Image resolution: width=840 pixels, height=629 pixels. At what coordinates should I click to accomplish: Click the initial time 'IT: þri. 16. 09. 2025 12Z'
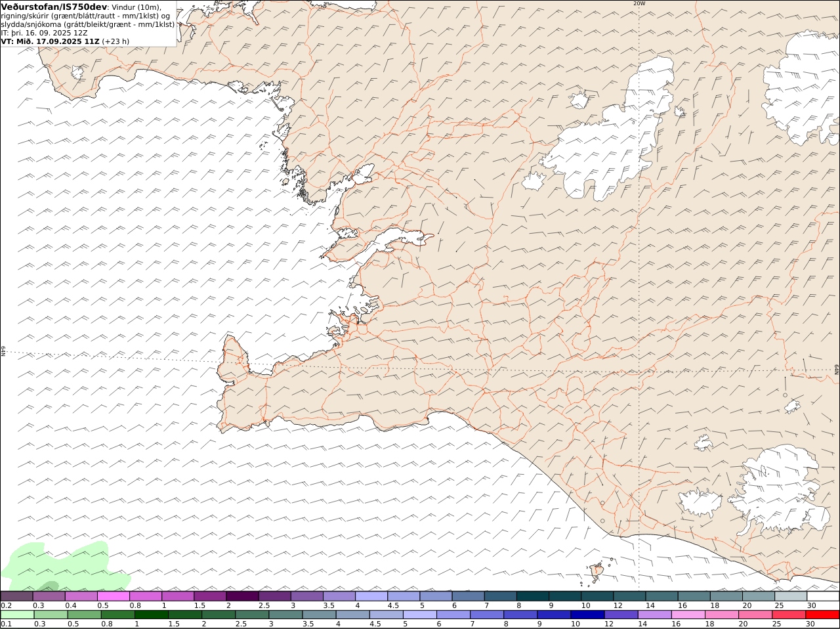click(x=44, y=33)
